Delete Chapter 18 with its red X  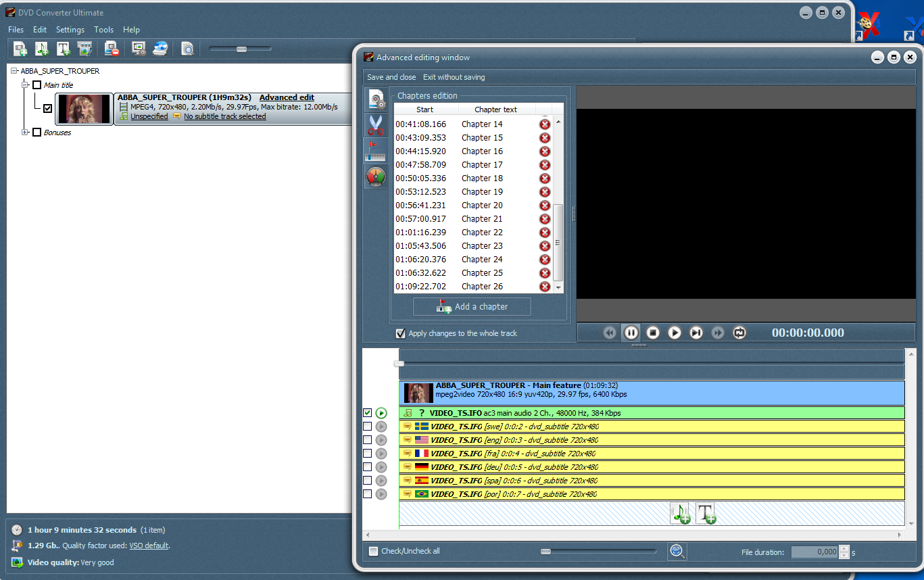[545, 178]
